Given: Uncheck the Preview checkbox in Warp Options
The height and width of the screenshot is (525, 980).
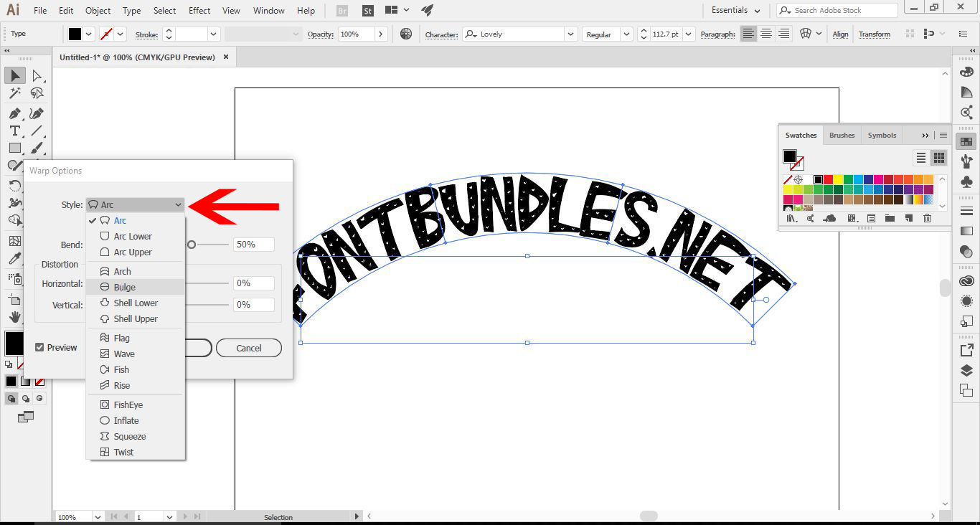Looking at the screenshot, I should click(x=39, y=348).
